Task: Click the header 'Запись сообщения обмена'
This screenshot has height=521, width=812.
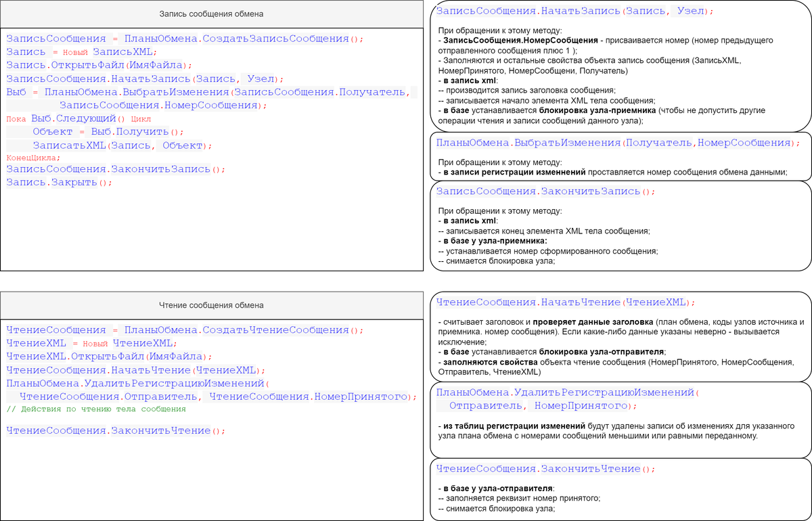Action: coord(211,14)
